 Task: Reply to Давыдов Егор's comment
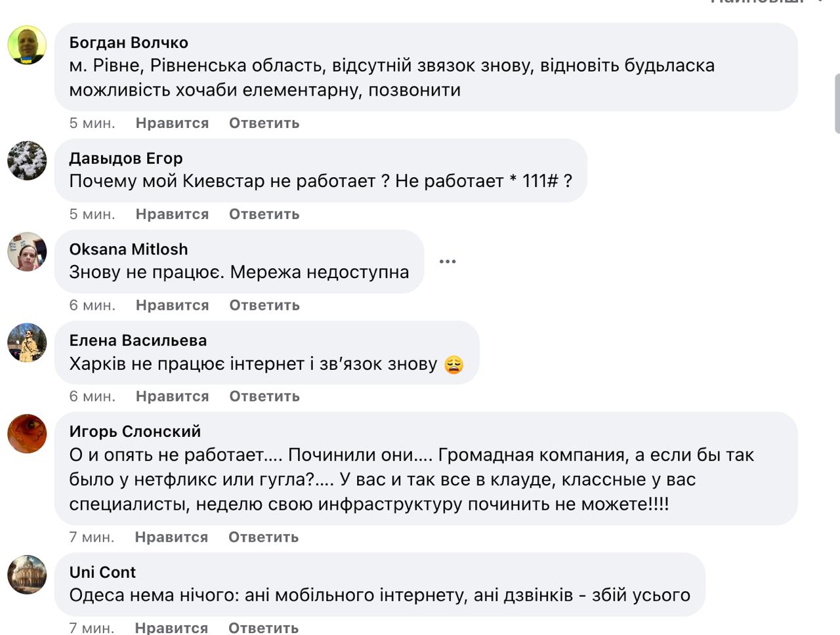click(x=264, y=215)
